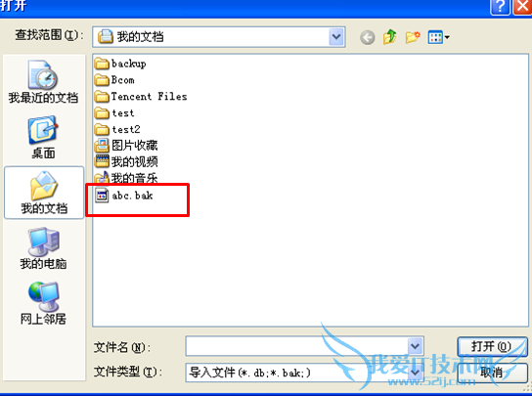Image resolution: width=532 pixels, height=396 pixels.
Task: Click the 打开 (Open) button
Action: click(x=492, y=346)
